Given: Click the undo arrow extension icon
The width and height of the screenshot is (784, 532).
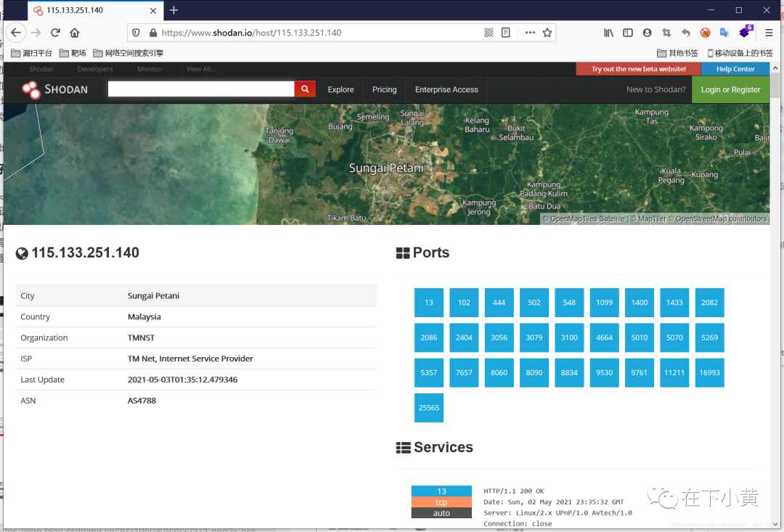Looking at the screenshot, I should 686,33.
